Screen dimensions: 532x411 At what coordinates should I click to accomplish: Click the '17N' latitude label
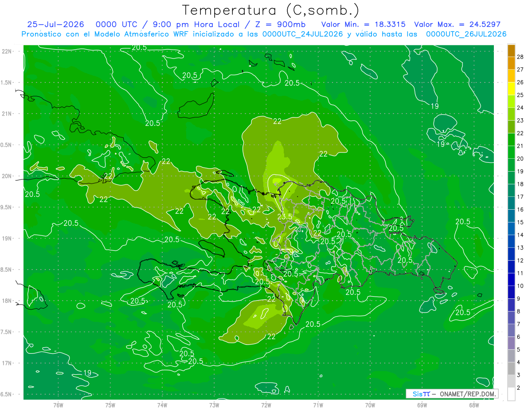point(7,363)
